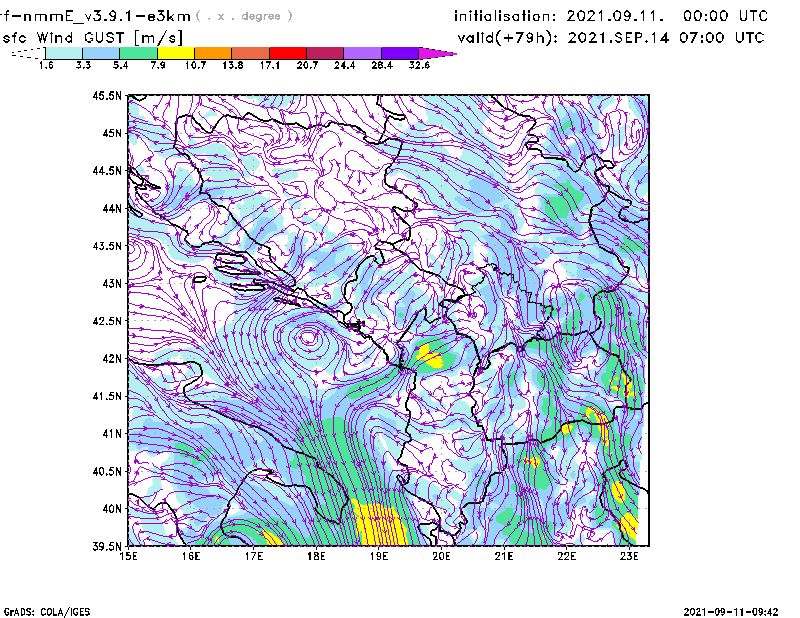Click the legend value 3.3

(83, 65)
